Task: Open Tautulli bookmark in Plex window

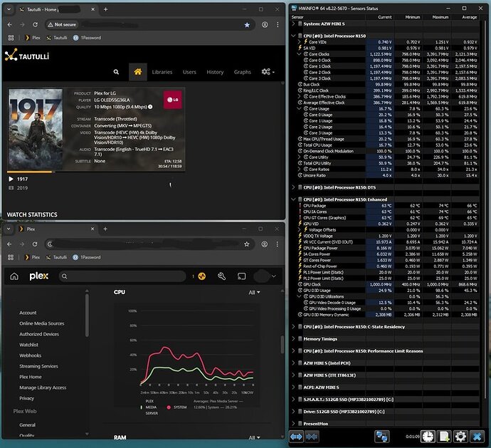Action: click(x=57, y=257)
